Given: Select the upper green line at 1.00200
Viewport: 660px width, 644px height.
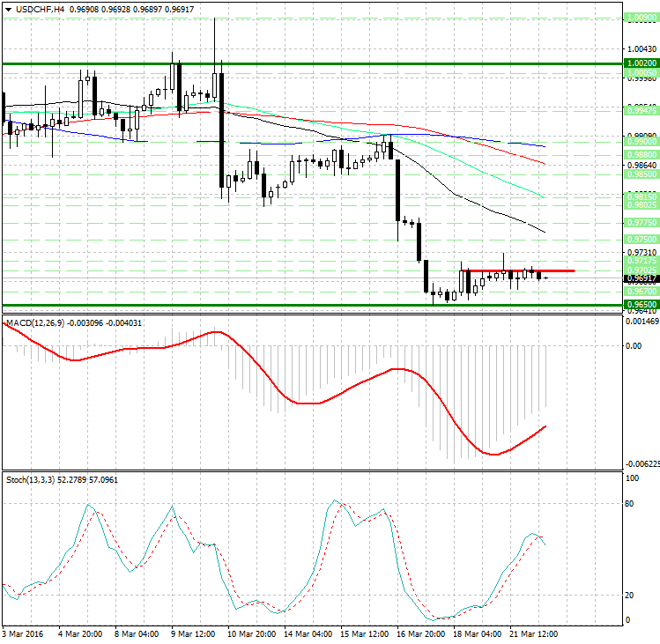Looking at the screenshot, I should click(312, 64).
